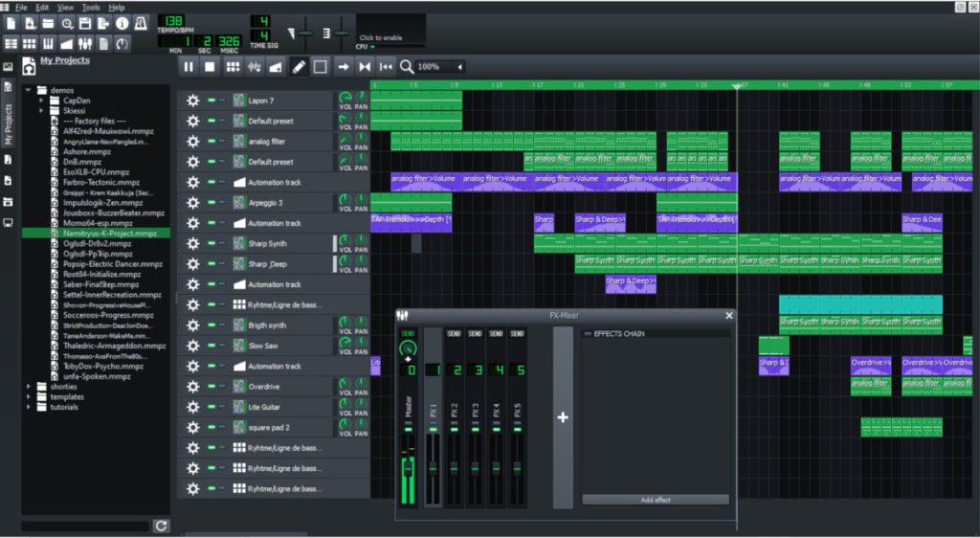
Task: Add a new FX channel with plus button
Action: point(563,416)
